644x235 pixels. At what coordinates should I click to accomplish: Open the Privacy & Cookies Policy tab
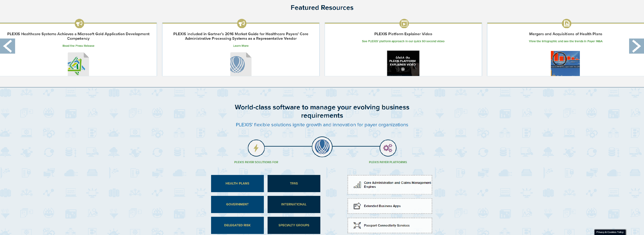click(x=610, y=232)
